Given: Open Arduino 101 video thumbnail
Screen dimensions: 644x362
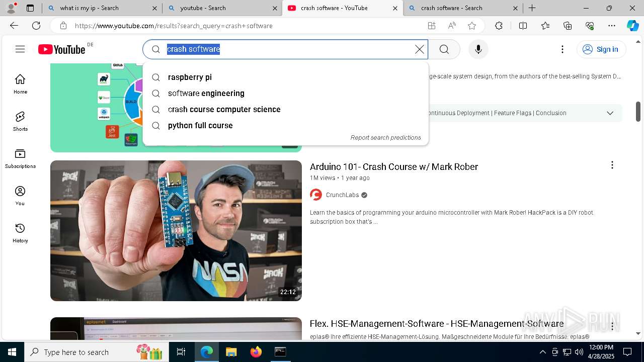Looking at the screenshot, I should click(176, 231).
